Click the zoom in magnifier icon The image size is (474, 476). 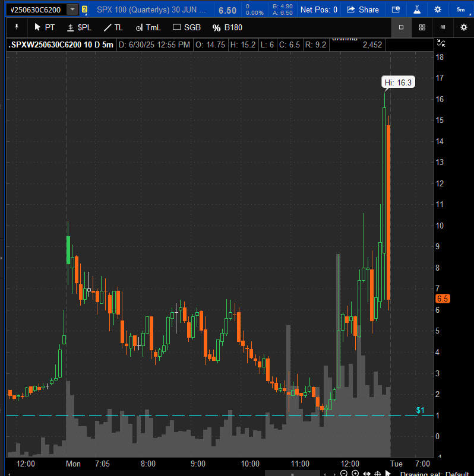[x=355, y=474]
